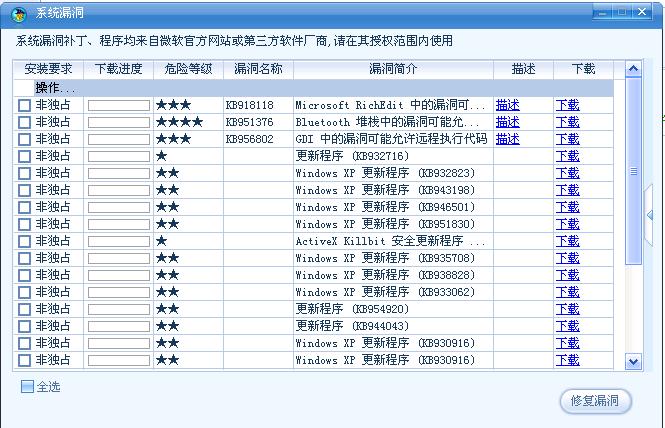Click 下载 link for KB951376

pyautogui.click(x=567, y=122)
